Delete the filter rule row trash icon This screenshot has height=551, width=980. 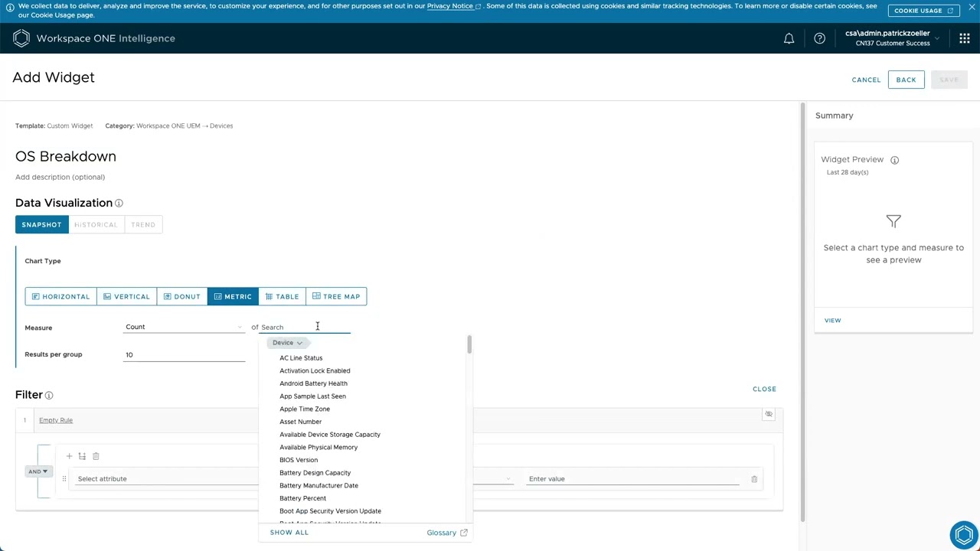(x=754, y=479)
